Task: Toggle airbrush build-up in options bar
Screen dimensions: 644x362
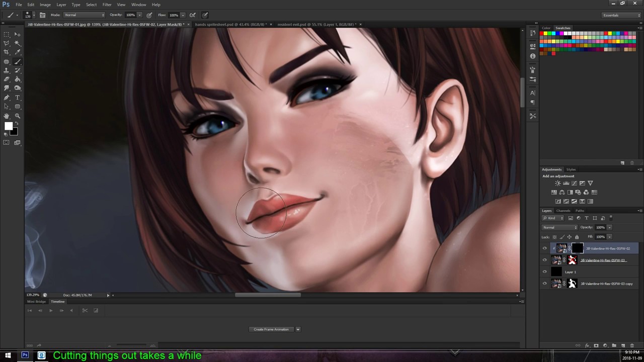Action: (193, 15)
